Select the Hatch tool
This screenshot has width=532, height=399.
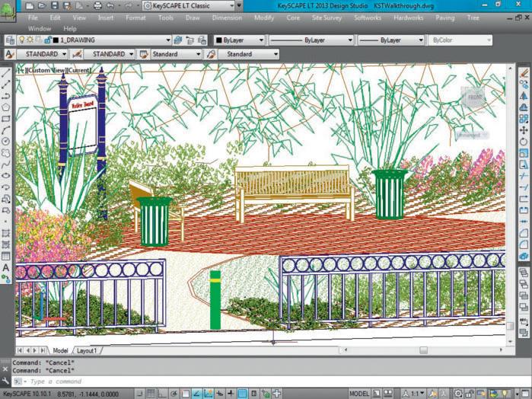coord(6,233)
